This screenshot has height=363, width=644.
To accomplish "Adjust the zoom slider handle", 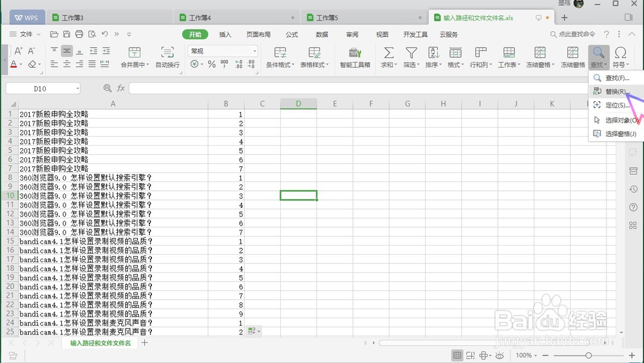I will (588, 355).
